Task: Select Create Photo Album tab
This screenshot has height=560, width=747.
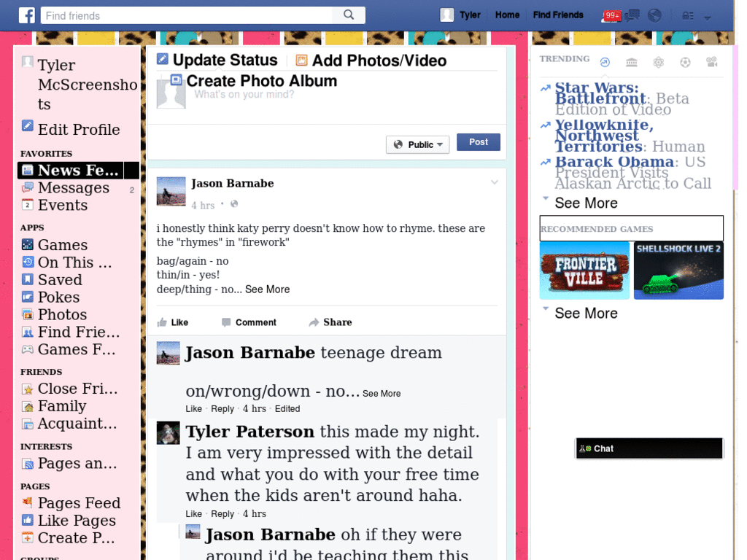Action: coord(254,80)
